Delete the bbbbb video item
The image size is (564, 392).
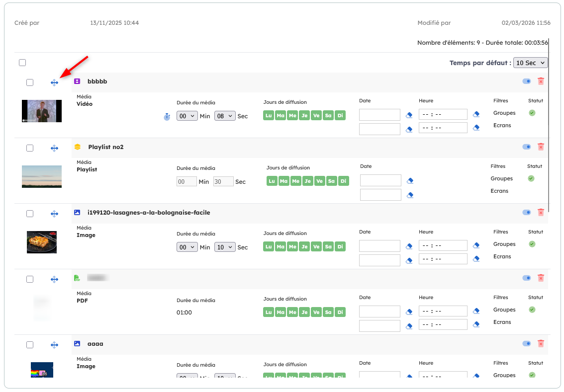point(541,81)
